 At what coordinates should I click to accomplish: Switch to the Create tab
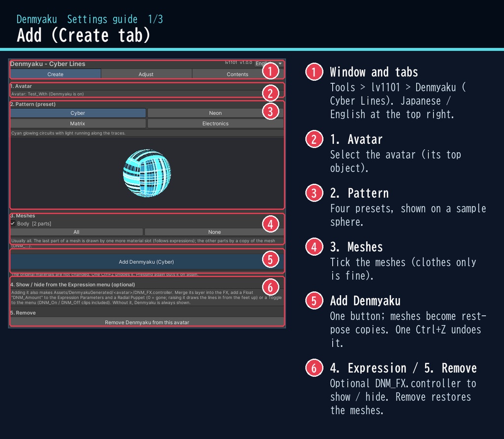tap(55, 74)
